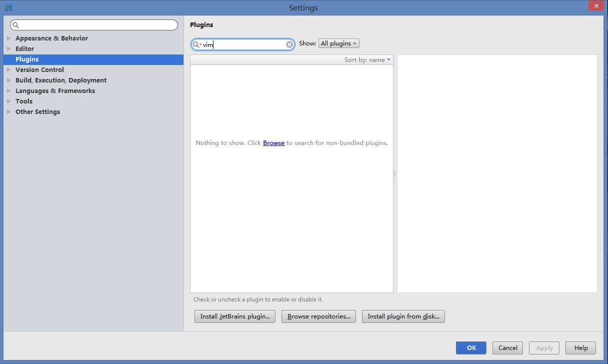Click the Apply button

click(544, 348)
